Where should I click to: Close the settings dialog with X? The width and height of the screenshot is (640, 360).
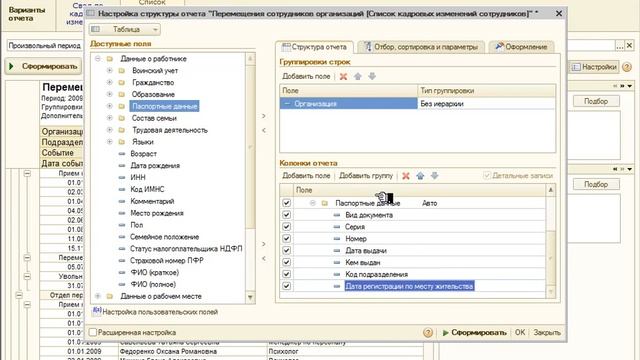pyautogui.click(x=559, y=13)
